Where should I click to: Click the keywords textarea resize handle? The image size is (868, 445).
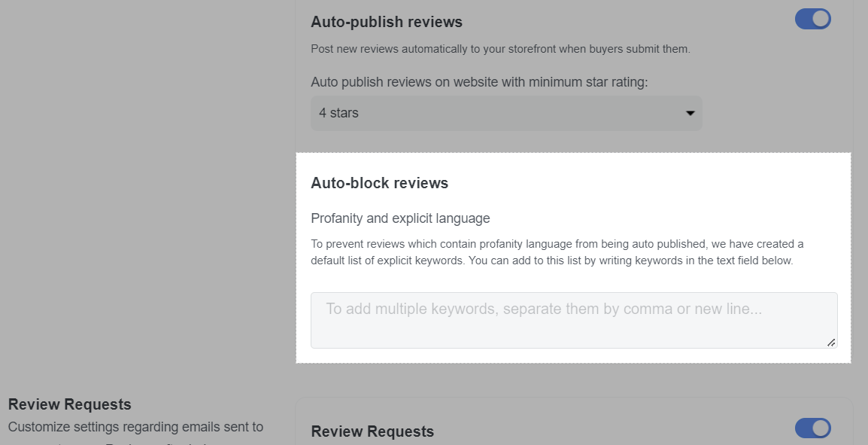830,342
